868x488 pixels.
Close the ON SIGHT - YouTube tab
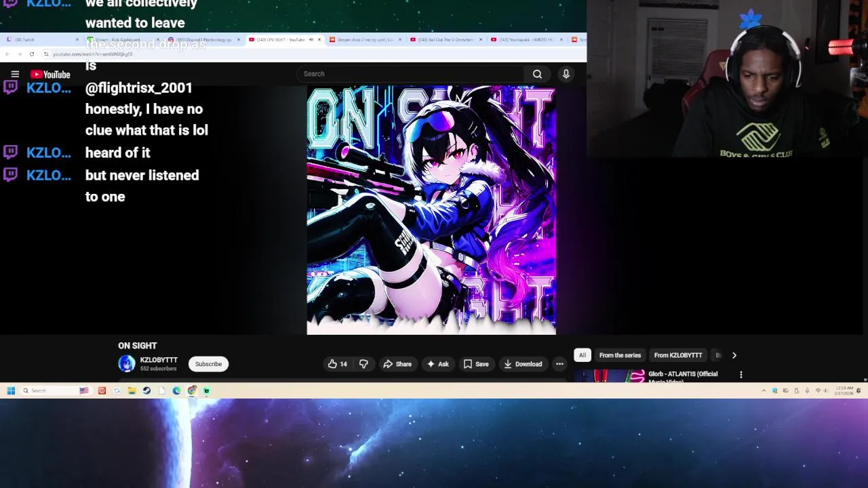319,39
